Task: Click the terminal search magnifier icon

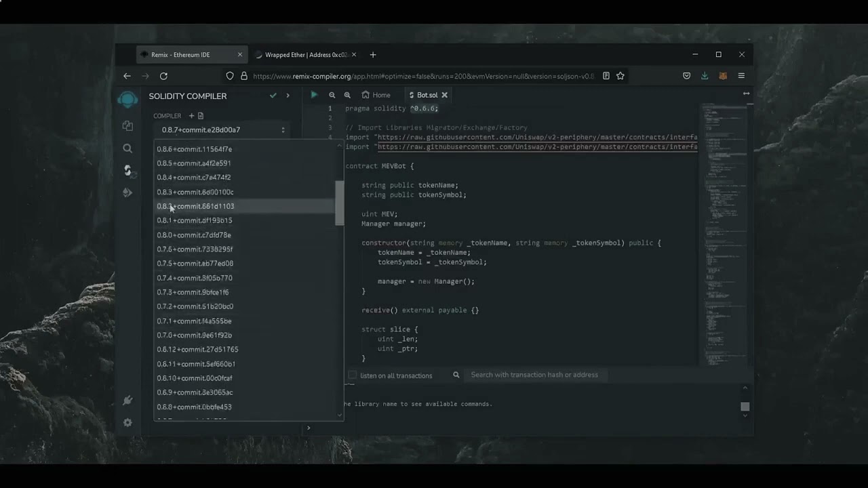Action: (456, 375)
